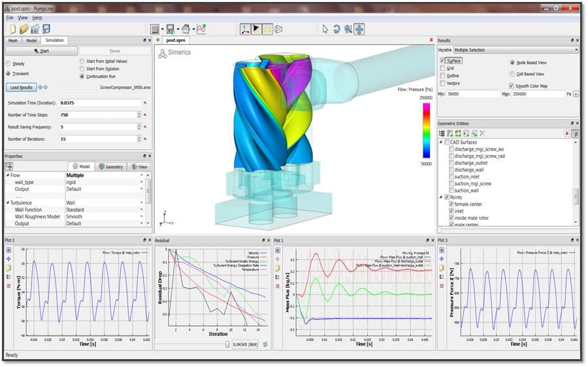
Task: Click the previous result arrow beside Load Results
Action: 41,87
